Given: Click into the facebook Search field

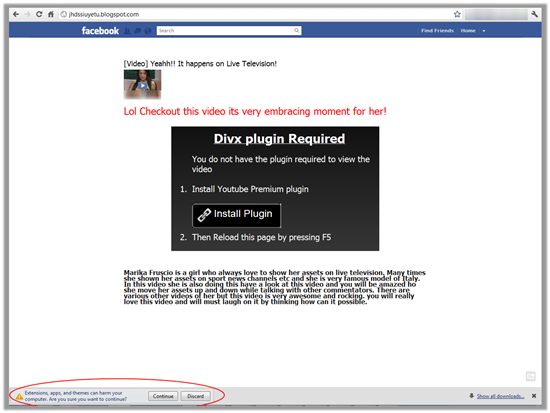Looking at the screenshot, I should coord(224,31).
